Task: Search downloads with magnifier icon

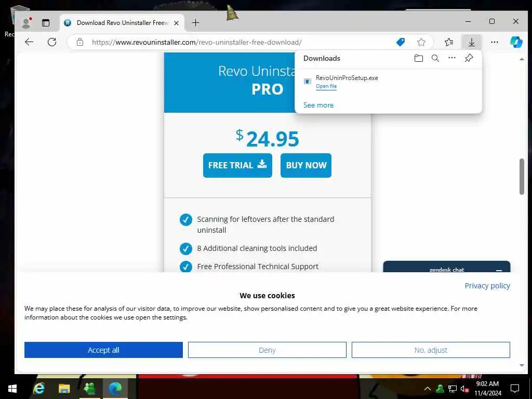Action: coord(435,58)
